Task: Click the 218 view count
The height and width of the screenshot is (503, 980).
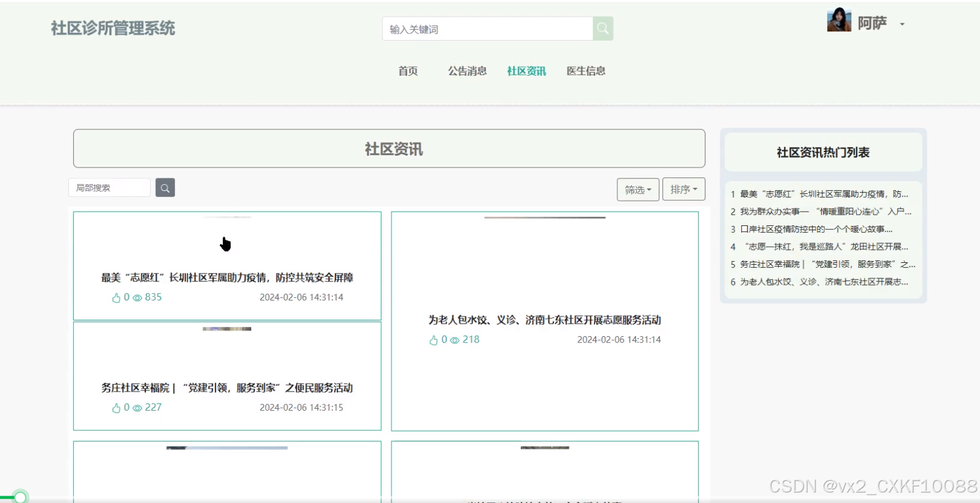Action: 471,340
